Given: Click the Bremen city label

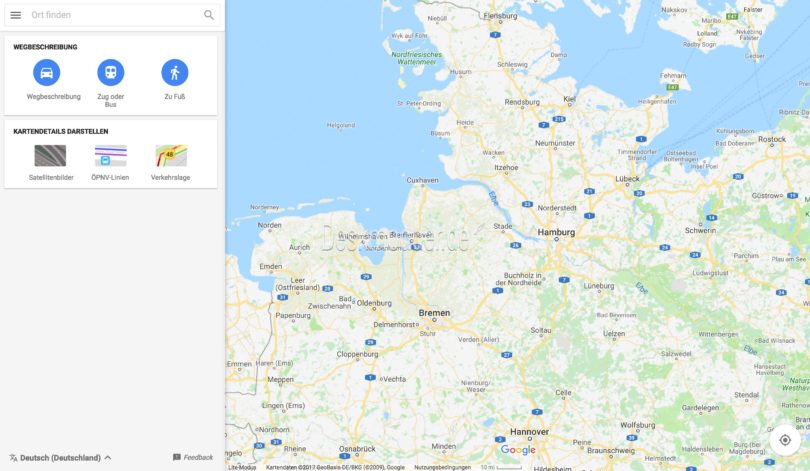Looking at the screenshot, I should coord(434,313).
